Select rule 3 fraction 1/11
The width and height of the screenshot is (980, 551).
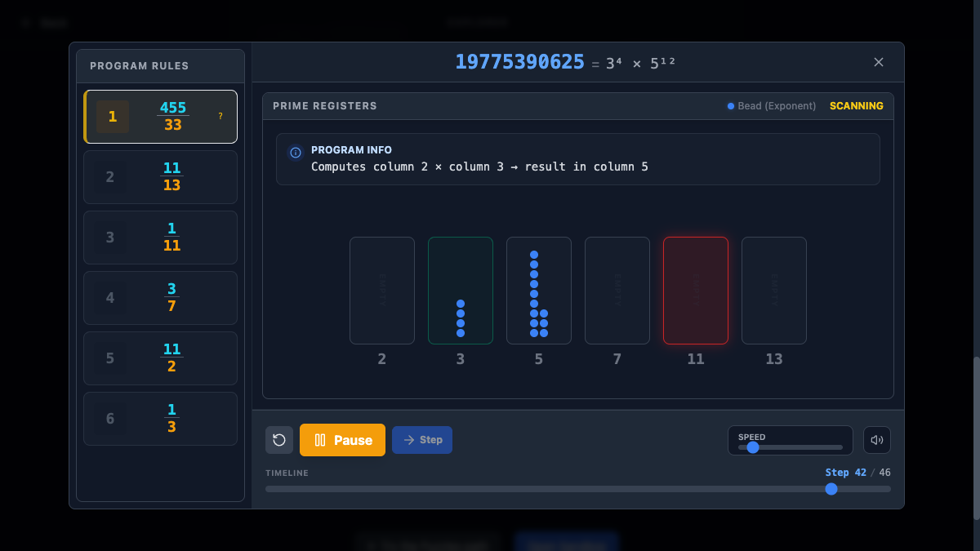coord(171,238)
